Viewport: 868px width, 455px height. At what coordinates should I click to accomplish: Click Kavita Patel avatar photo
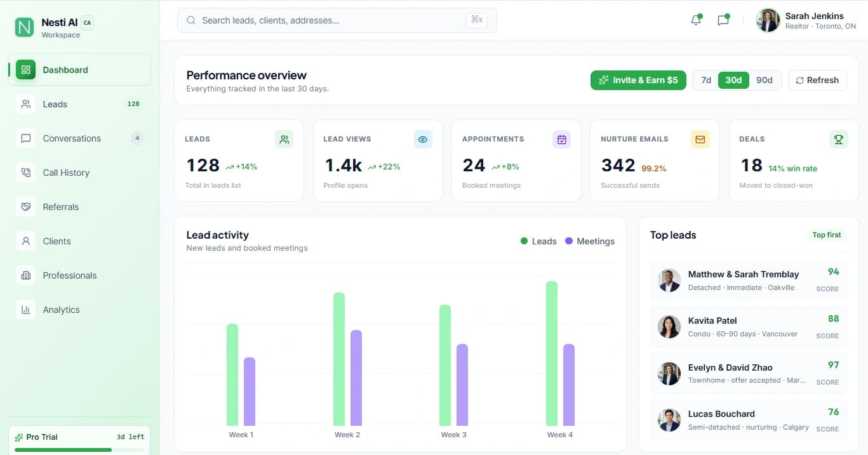pyautogui.click(x=669, y=327)
